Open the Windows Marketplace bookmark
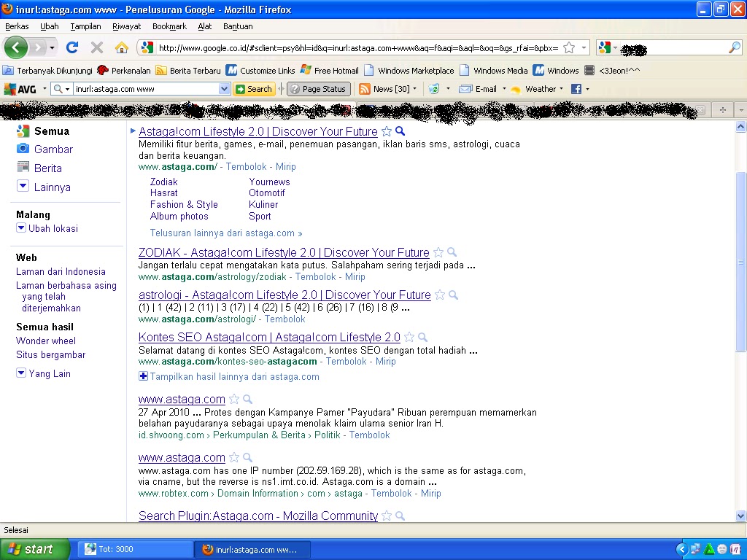747x560 pixels. coord(409,71)
